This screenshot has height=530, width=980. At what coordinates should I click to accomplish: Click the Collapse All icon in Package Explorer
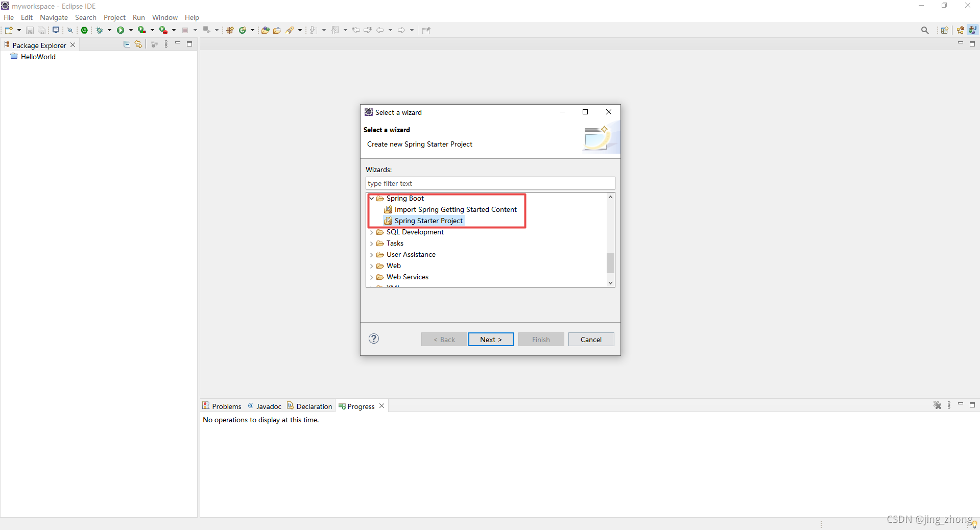click(x=127, y=44)
